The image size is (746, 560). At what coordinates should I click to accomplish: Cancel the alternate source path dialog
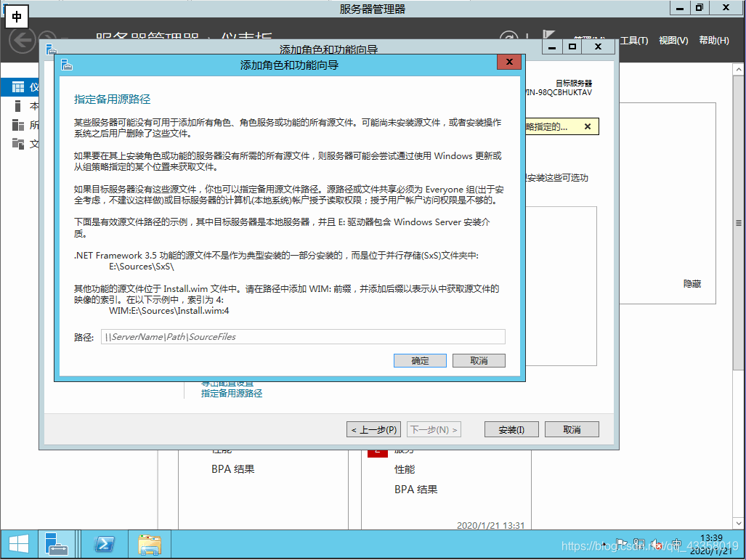coord(479,361)
